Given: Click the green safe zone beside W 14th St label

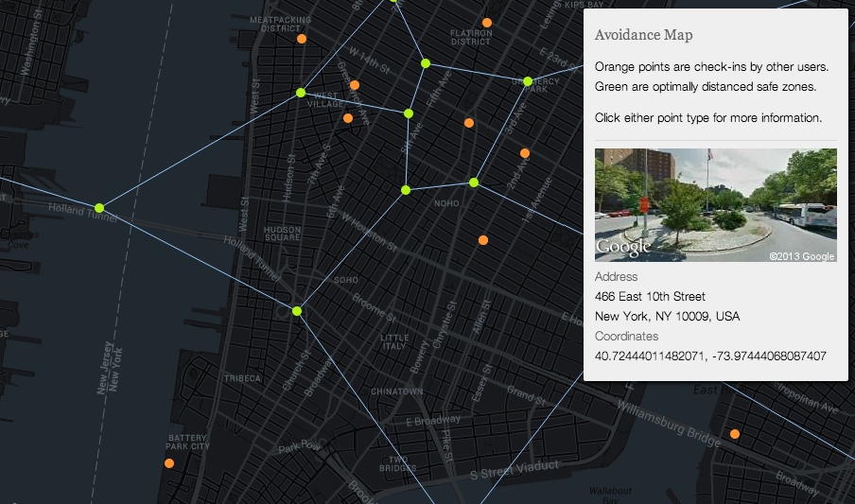Looking at the screenshot, I should 426,63.
